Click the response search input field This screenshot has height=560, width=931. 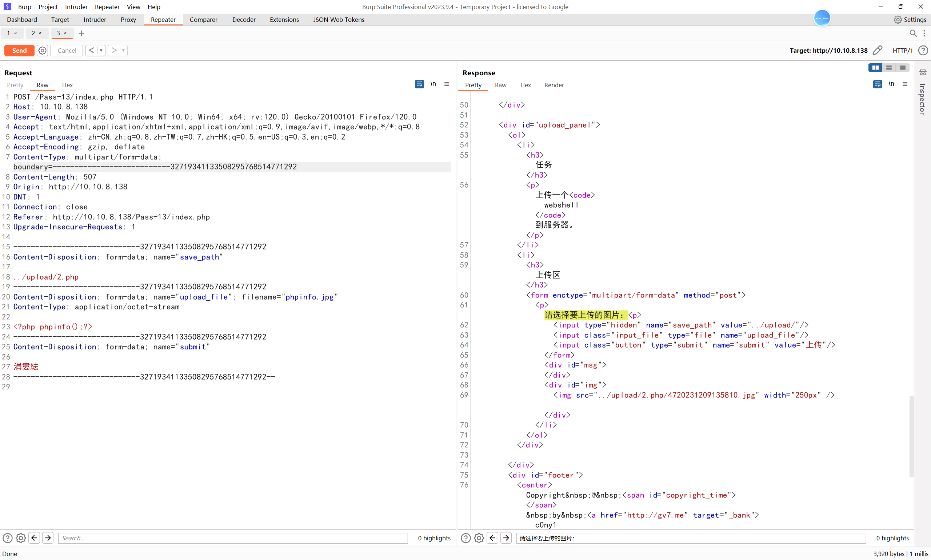[x=691, y=538]
